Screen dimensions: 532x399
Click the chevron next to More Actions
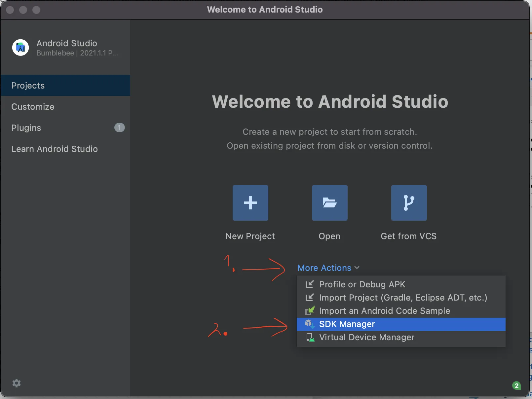(357, 268)
